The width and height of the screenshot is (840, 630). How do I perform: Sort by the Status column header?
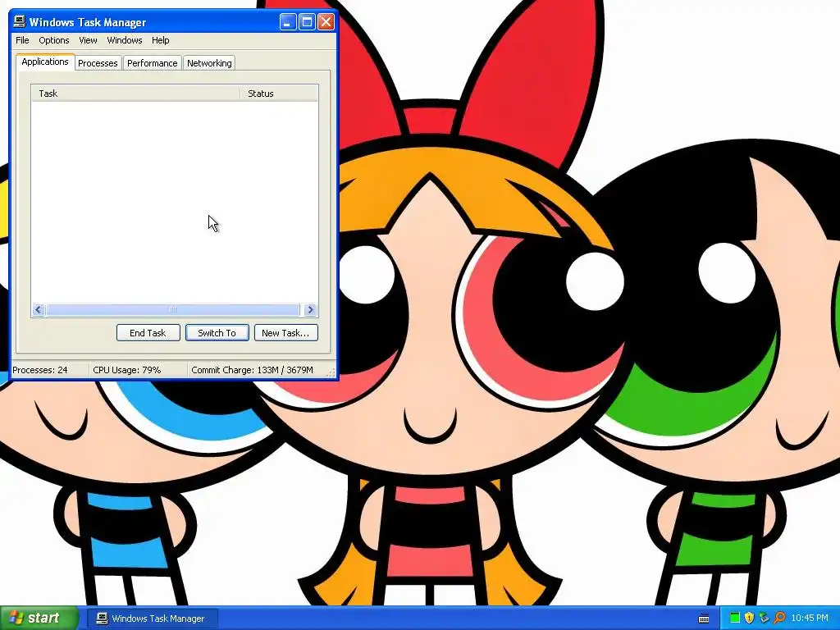tap(279, 94)
